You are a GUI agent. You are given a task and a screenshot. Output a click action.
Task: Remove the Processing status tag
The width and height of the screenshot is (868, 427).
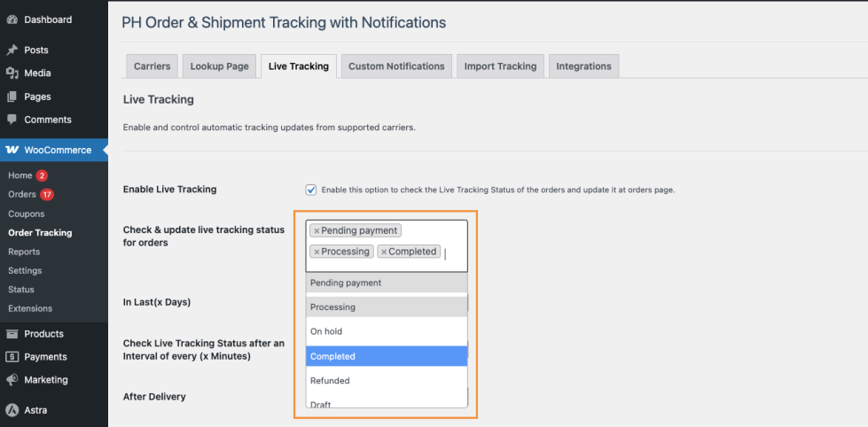click(x=317, y=252)
